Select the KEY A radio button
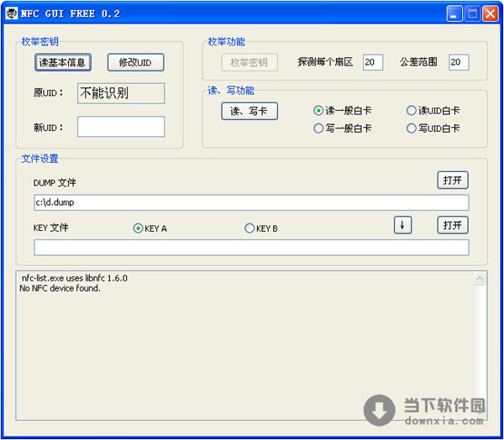Image resolution: width=504 pixels, height=440 pixels. pyautogui.click(x=139, y=228)
